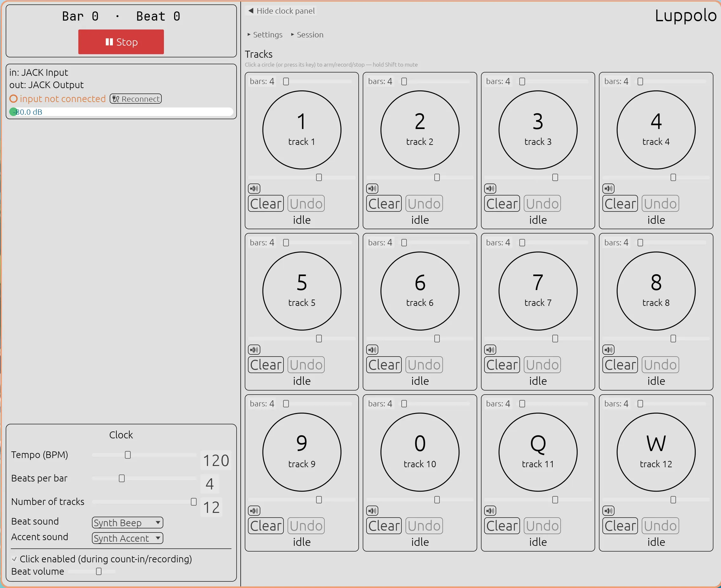Click the speaker icon in track 4 card
721x588 pixels.
point(608,188)
